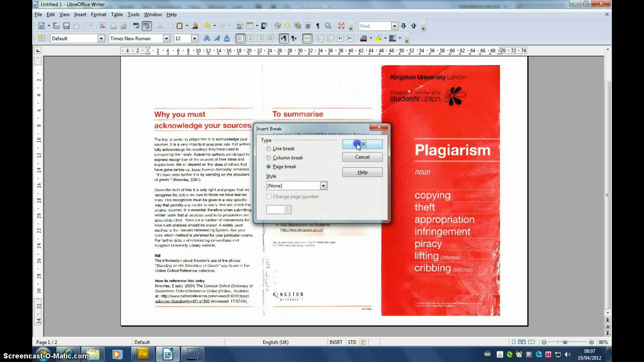Click inside the Find text field
Image resolution: width=644 pixels, height=362 pixels.
coord(374,26)
